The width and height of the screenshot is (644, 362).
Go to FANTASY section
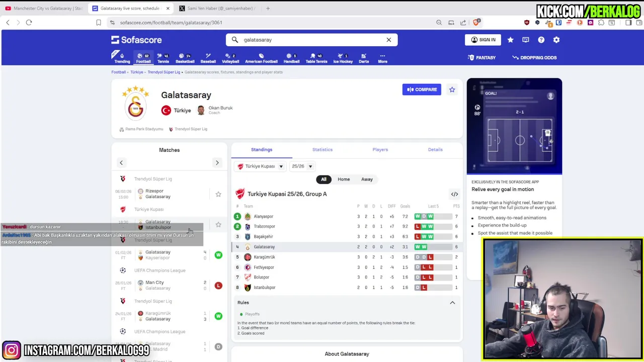click(481, 57)
